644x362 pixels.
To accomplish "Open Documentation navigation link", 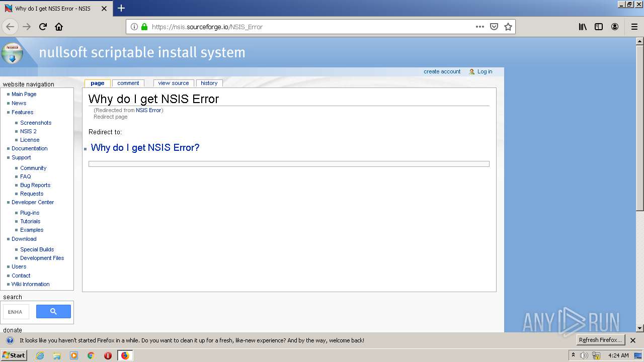I will pyautogui.click(x=29, y=148).
